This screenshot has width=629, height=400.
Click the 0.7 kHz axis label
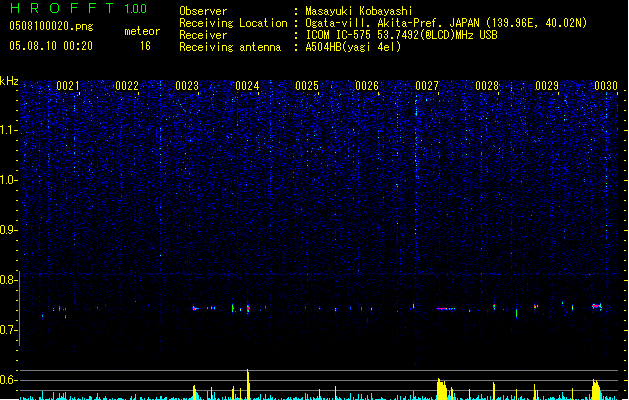point(9,330)
